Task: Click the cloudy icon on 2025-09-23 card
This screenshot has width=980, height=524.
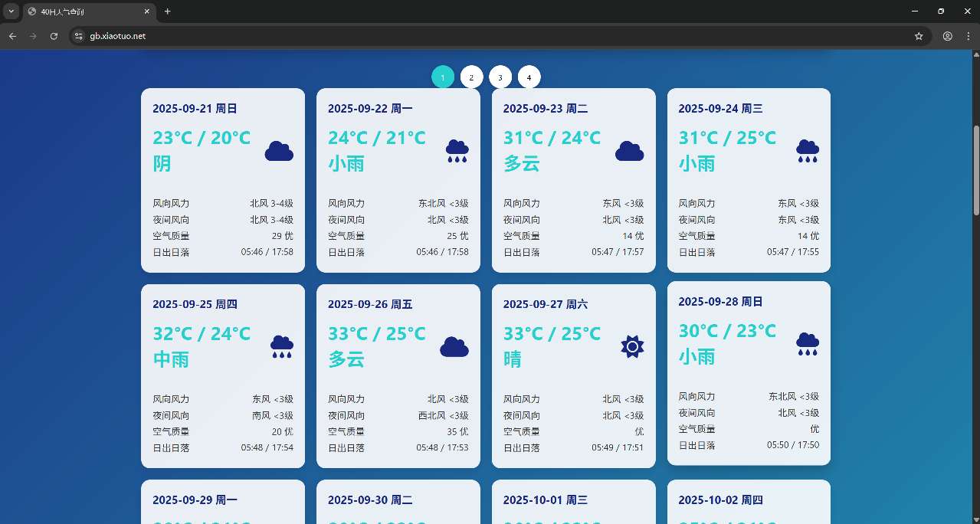Action: (629, 151)
